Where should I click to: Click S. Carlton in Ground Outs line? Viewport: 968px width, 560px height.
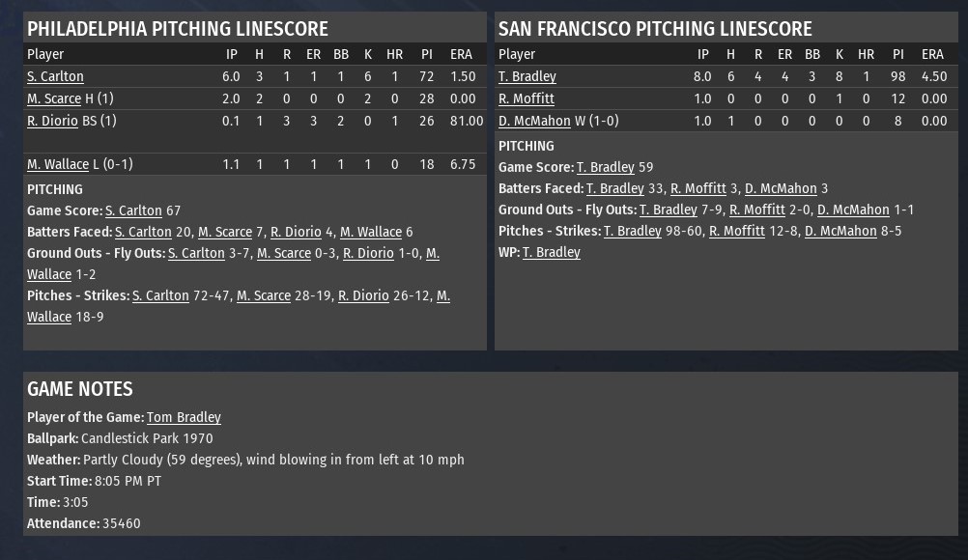(196, 253)
